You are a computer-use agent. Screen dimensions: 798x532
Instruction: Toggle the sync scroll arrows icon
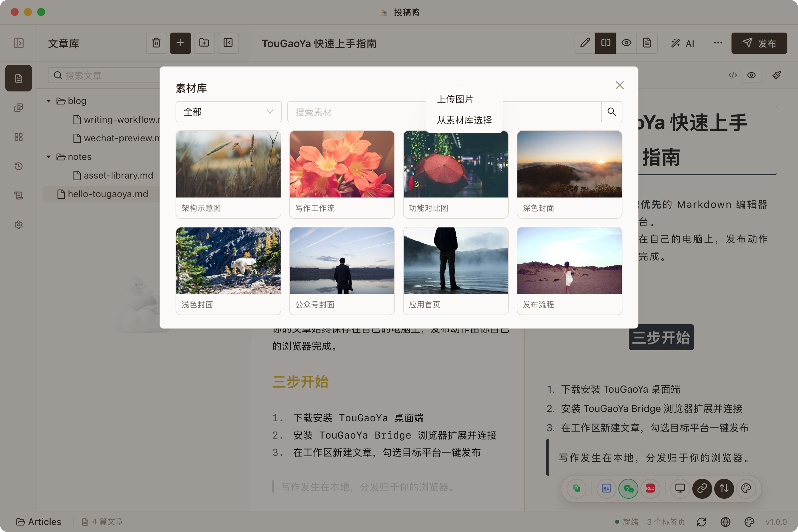pyautogui.click(x=724, y=488)
